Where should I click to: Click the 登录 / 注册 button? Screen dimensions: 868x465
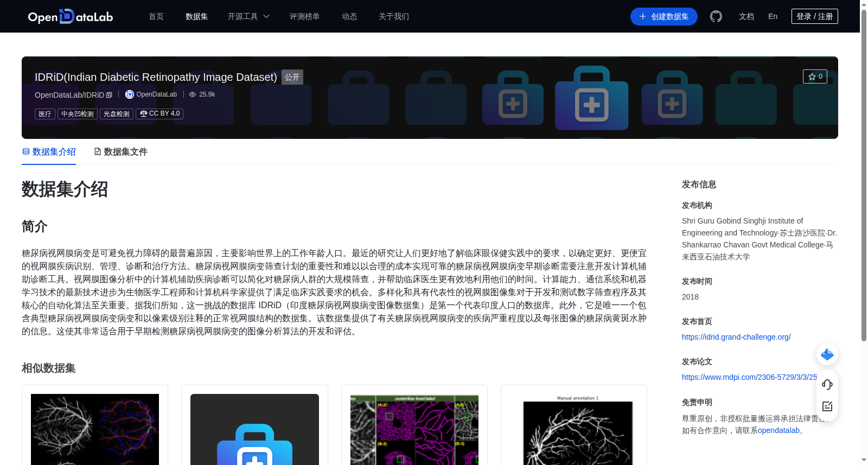pyautogui.click(x=815, y=16)
